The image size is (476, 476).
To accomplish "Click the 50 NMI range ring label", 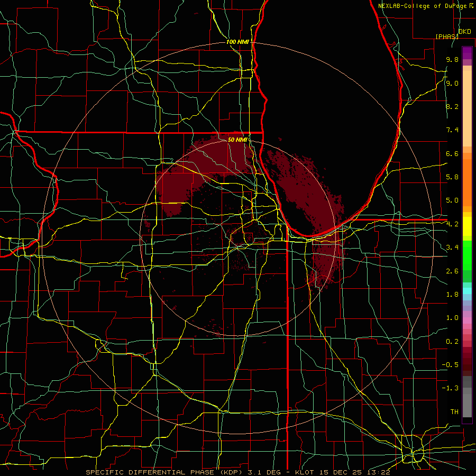I will click(x=237, y=140).
